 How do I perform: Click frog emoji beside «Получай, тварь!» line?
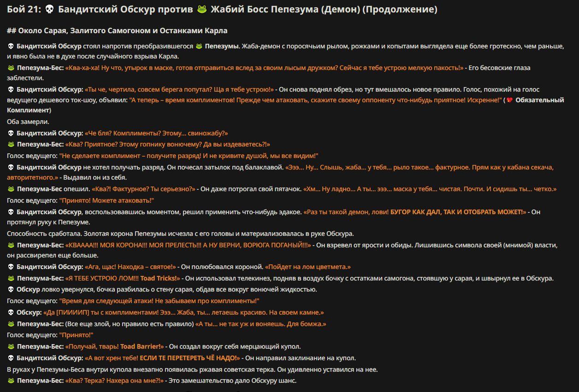click(x=11, y=346)
